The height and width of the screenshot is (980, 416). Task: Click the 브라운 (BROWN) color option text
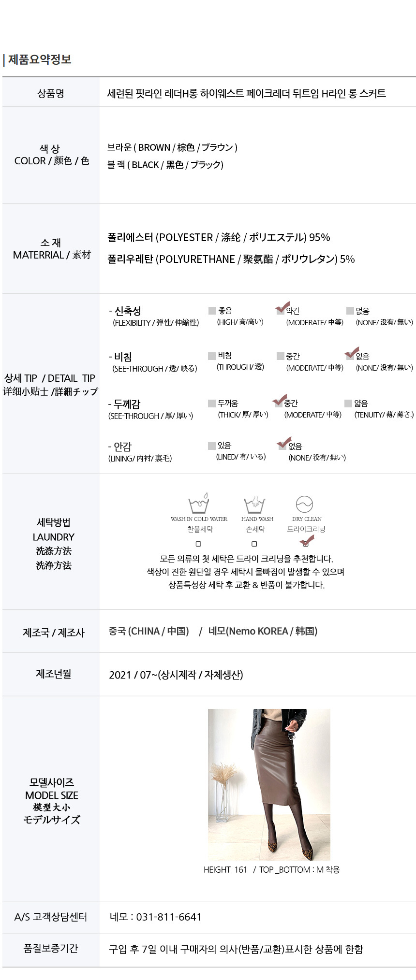(172, 147)
